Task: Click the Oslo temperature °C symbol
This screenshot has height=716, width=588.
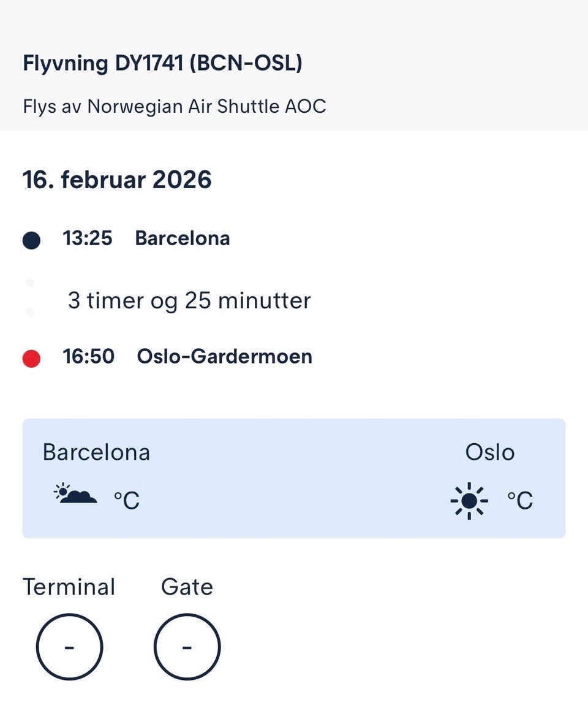Action: click(x=520, y=501)
